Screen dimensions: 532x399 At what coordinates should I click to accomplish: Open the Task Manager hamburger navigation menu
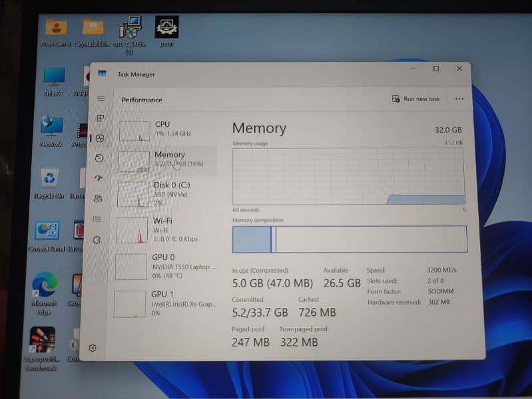[101, 98]
